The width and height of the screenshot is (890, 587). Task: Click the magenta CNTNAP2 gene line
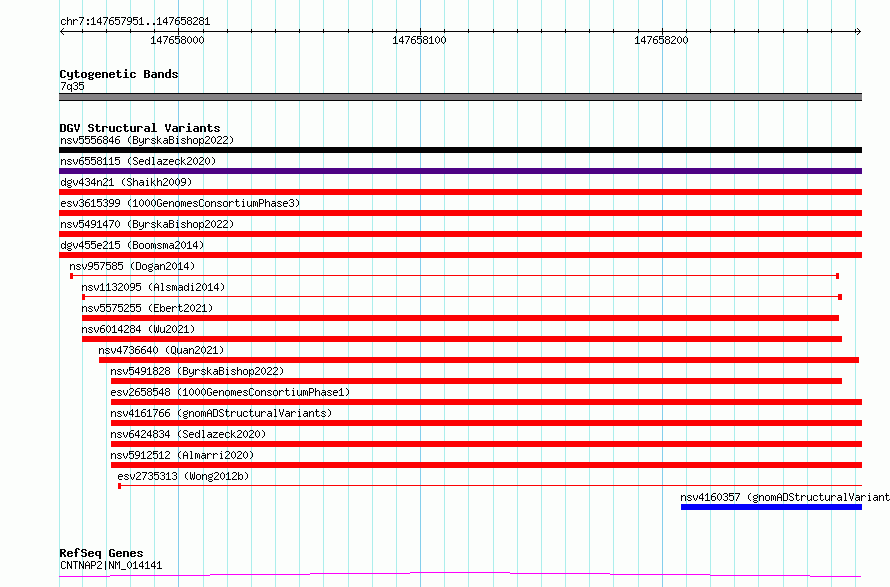pyautogui.click(x=460, y=575)
